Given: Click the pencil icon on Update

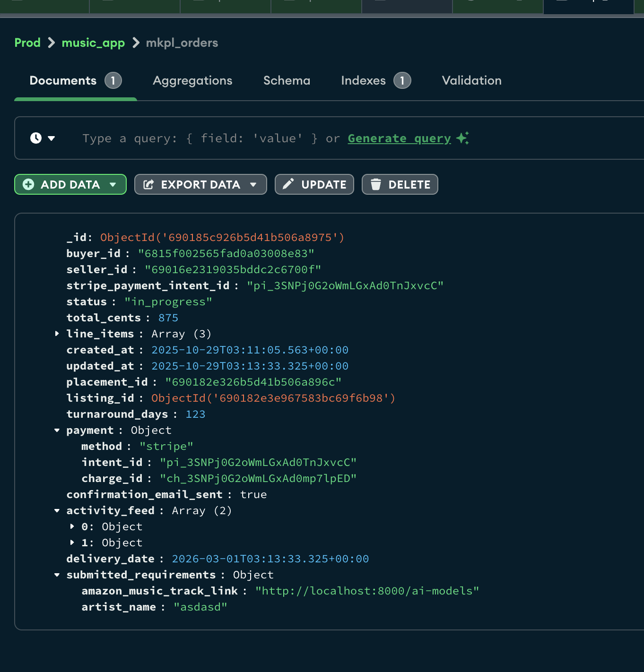Looking at the screenshot, I should [288, 184].
